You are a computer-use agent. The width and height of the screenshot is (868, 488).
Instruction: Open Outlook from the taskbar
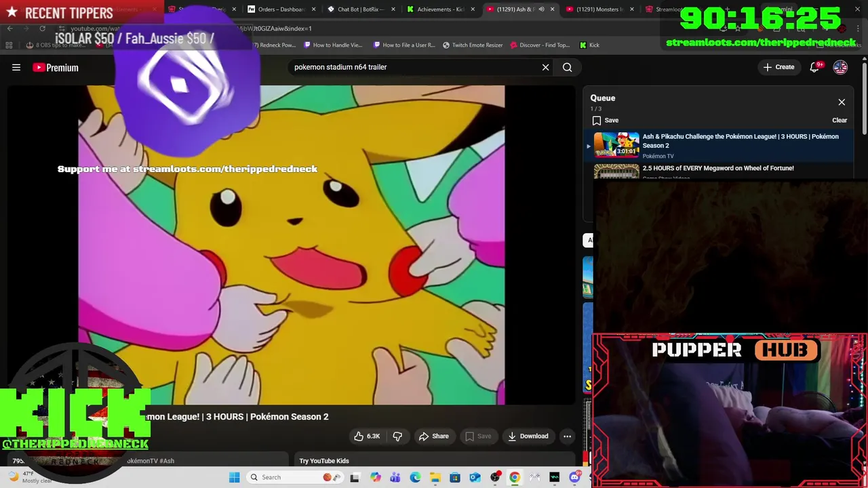pos(475,477)
